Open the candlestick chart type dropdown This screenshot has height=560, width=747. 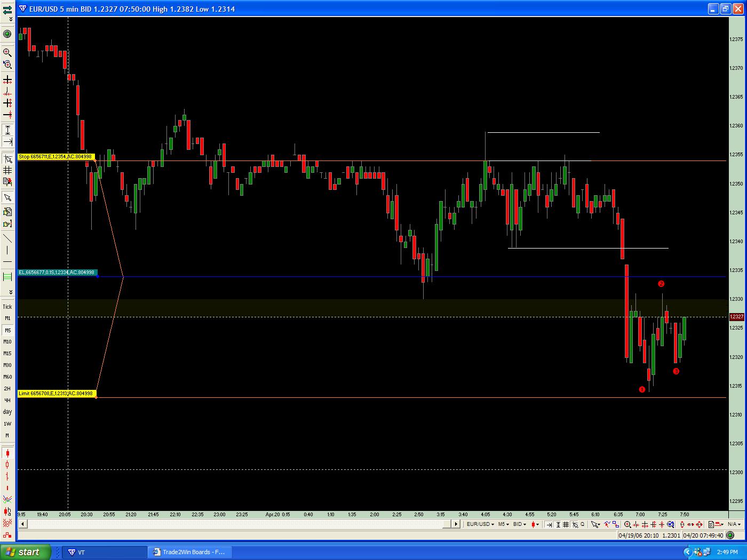[535, 524]
